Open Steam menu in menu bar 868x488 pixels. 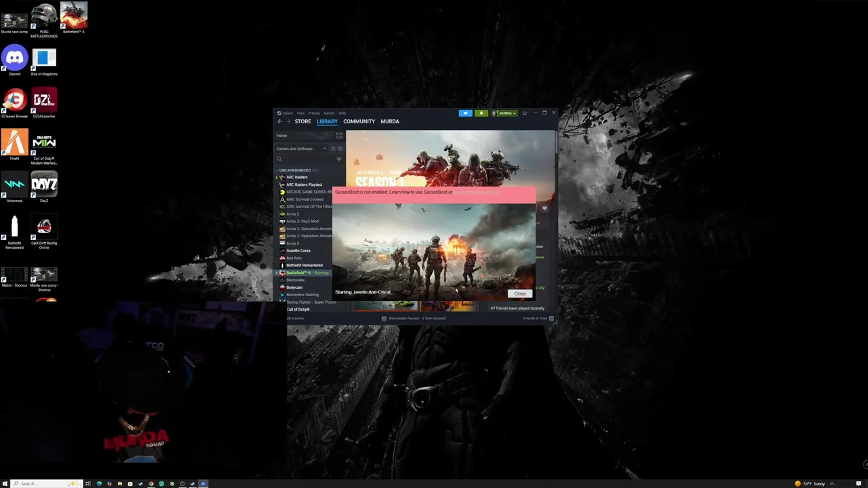click(x=286, y=113)
